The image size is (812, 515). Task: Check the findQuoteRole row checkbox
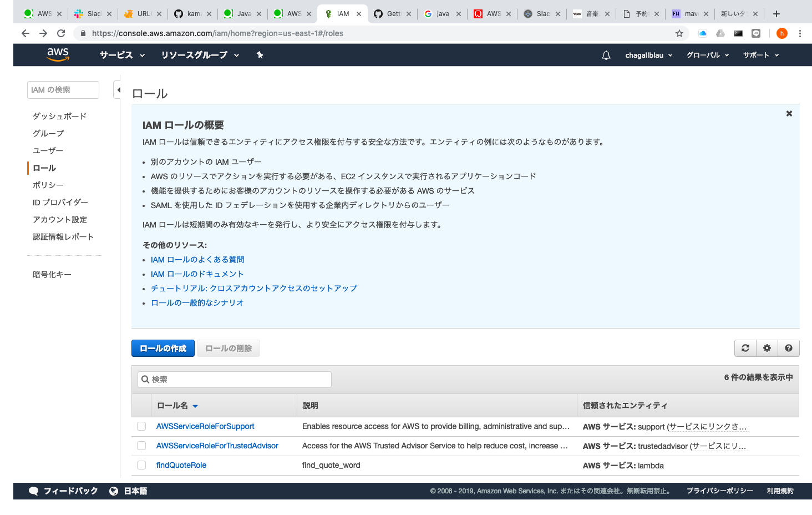coord(141,465)
